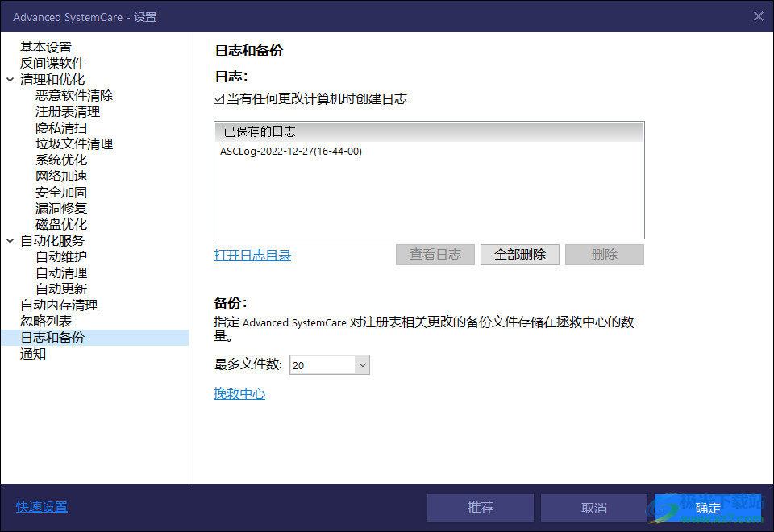Viewport: 774px width, 532px height.
Task: Open 磁盘优化 settings
Action: tap(61, 225)
